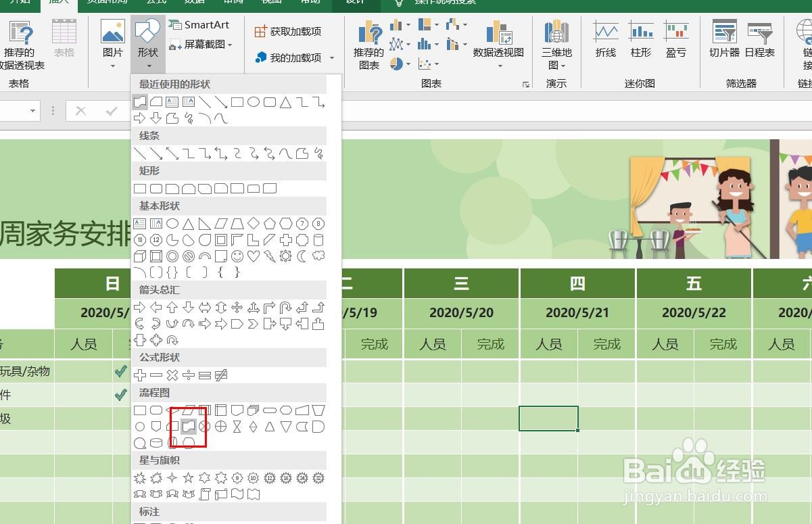Viewport: 812px width, 524px height.
Task: Insert a Win/Loss sparkline (盈亏)
Action: (676, 39)
